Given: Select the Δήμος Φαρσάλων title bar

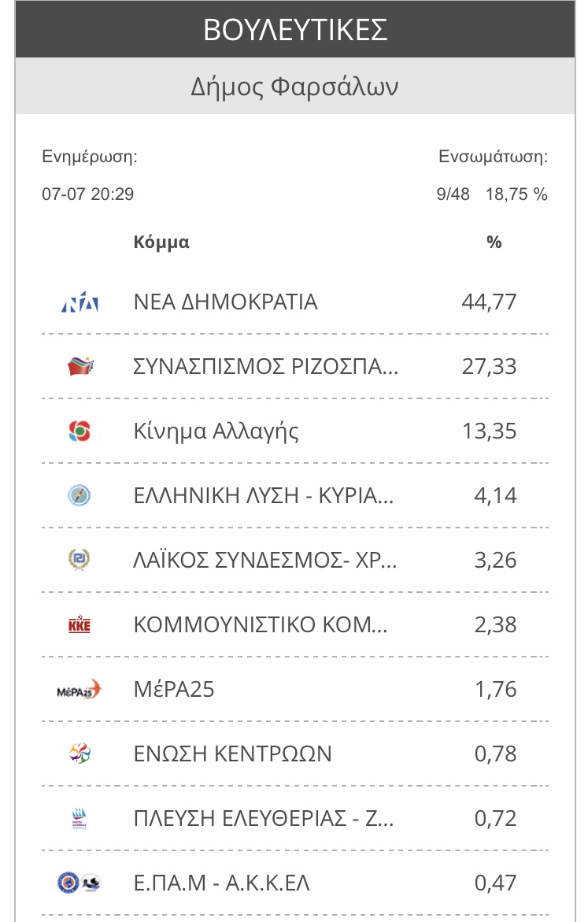Looking at the screenshot, I should point(295,86).
